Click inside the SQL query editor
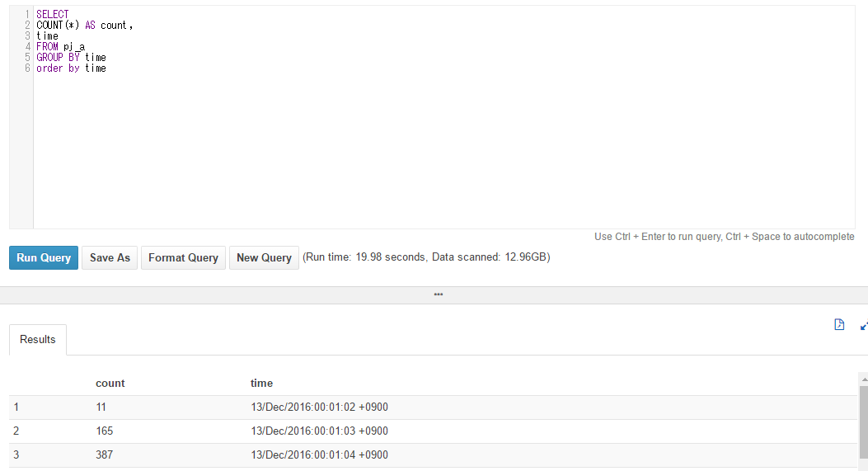Viewport: 868px width, 471px height. [x=444, y=117]
